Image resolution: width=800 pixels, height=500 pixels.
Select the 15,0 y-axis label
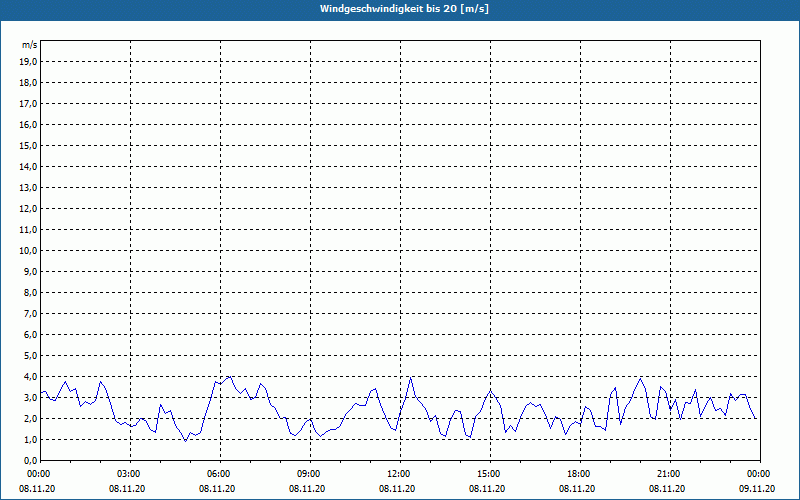29,145
